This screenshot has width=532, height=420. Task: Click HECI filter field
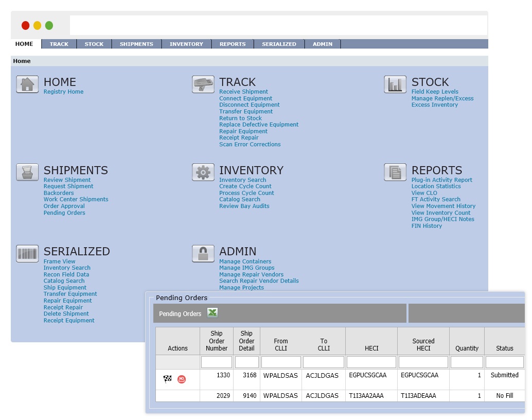tap(371, 362)
